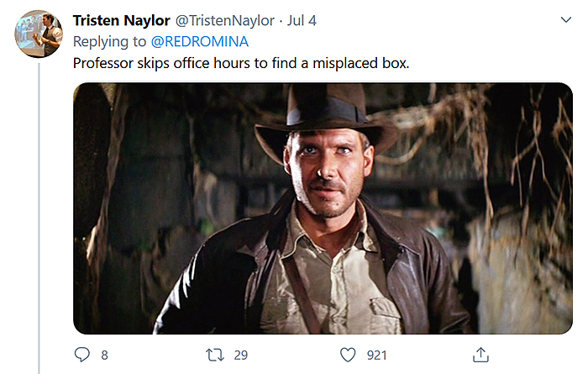Open the share tweet upload icon

[x=480, y=354]
